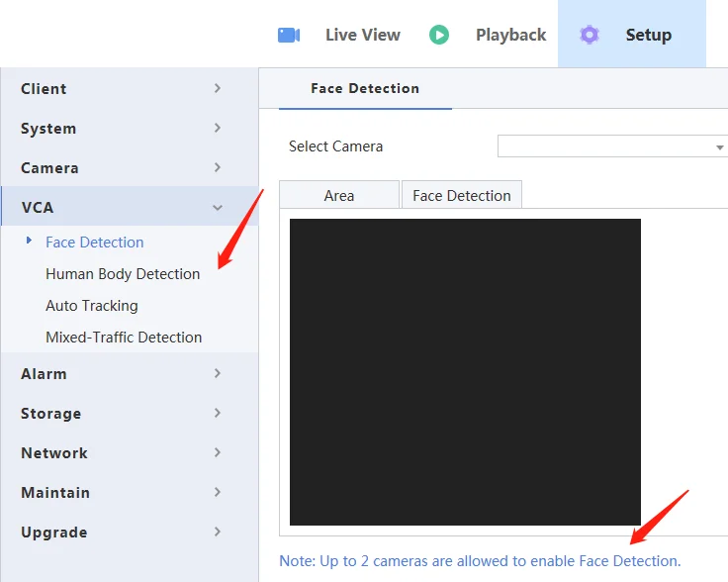Open the Upgrade menu section
Screen dimensions: 728x582
[x=54, y=533]
